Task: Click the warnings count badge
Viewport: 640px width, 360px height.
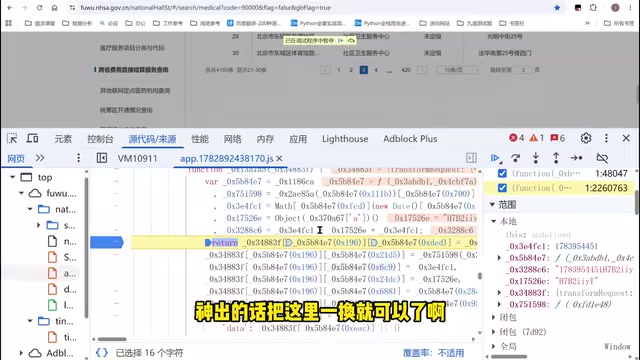Action: 537,138
